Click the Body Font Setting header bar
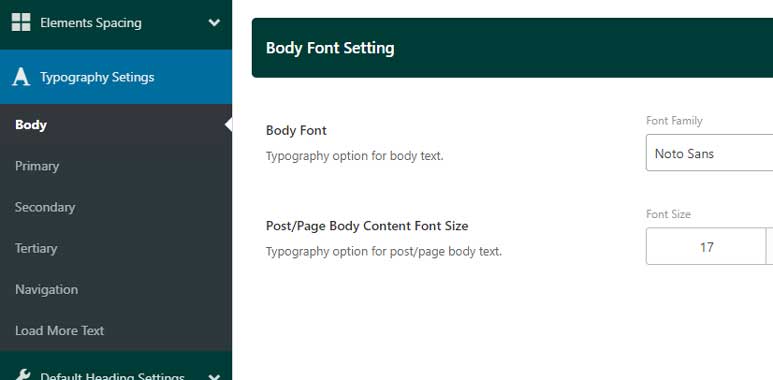 [x=512, y=48]
